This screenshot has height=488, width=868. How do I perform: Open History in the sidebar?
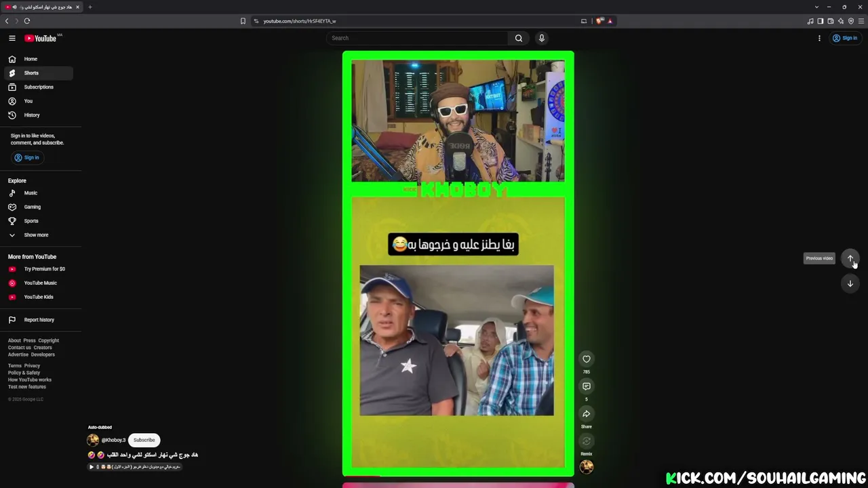tap(38, 115)
